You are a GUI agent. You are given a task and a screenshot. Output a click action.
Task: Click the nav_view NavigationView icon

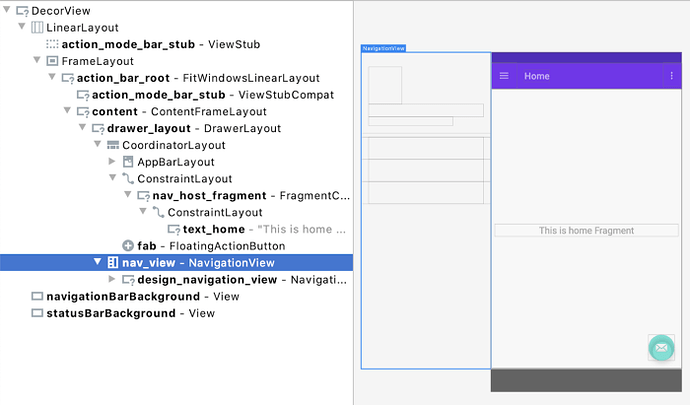tap(113, 263)
